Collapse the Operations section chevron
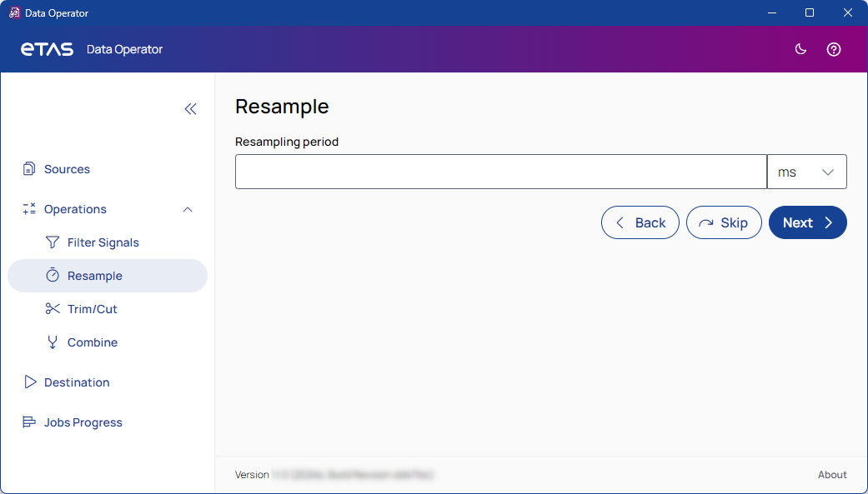 click(x=188, y=209)
